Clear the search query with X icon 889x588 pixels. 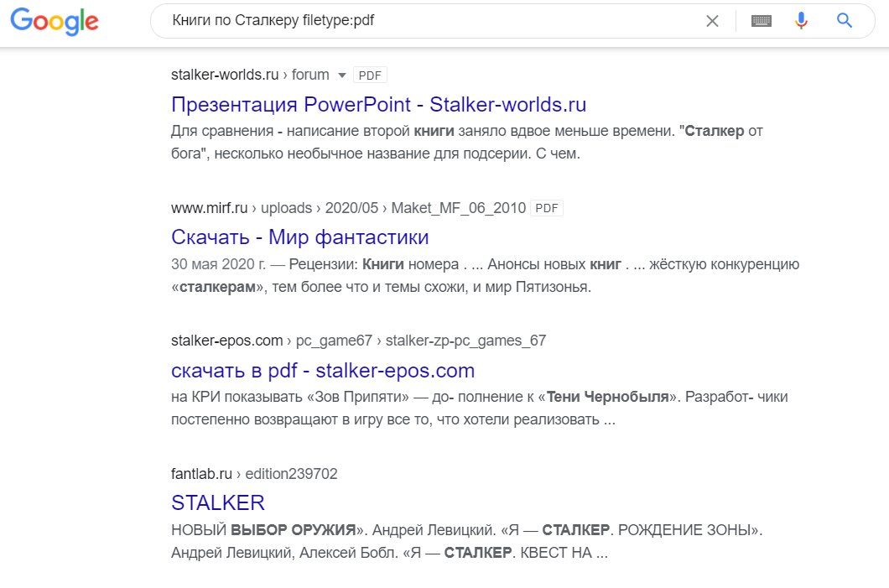(712, 21)
